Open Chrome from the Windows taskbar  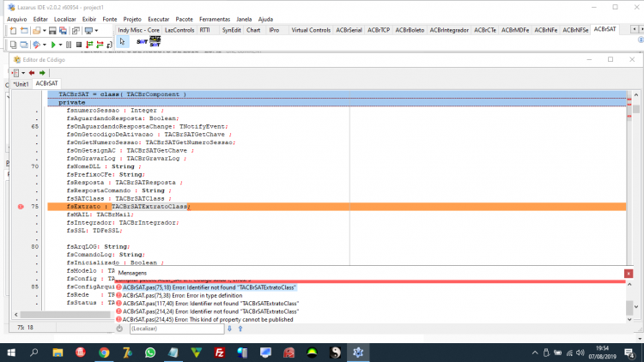tap(104, 353)
